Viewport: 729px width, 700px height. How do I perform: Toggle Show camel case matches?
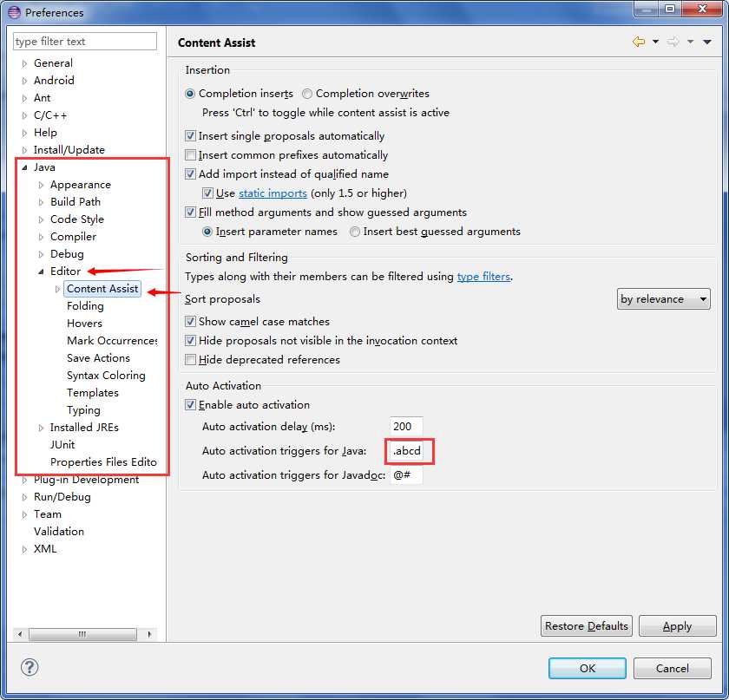click(190, 321)
